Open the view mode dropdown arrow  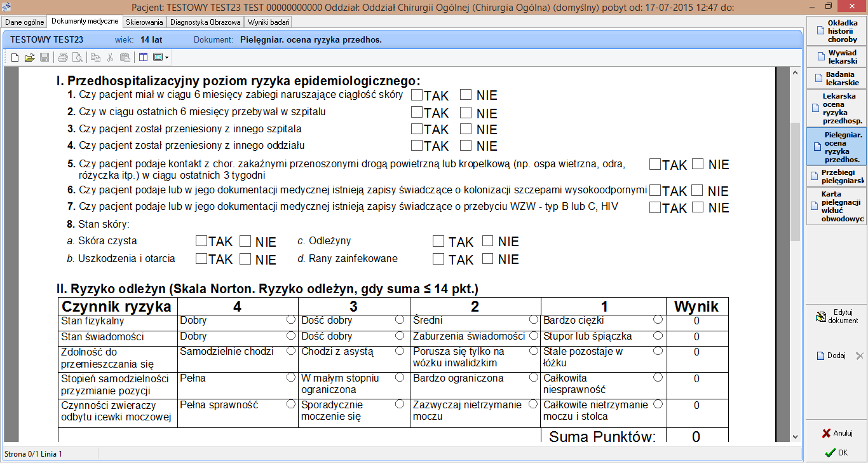[x=166, y=57]
